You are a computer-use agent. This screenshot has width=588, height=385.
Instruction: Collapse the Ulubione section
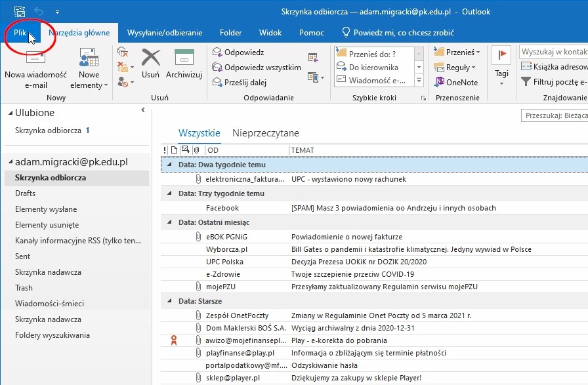tap(10, 113)
